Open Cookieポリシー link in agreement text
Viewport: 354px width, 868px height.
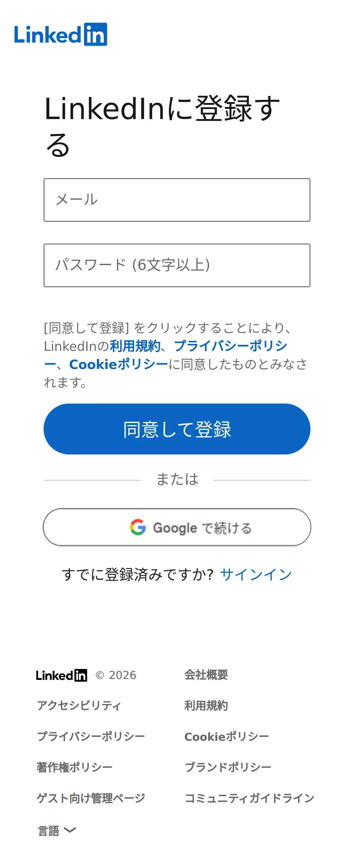(118, 364)
